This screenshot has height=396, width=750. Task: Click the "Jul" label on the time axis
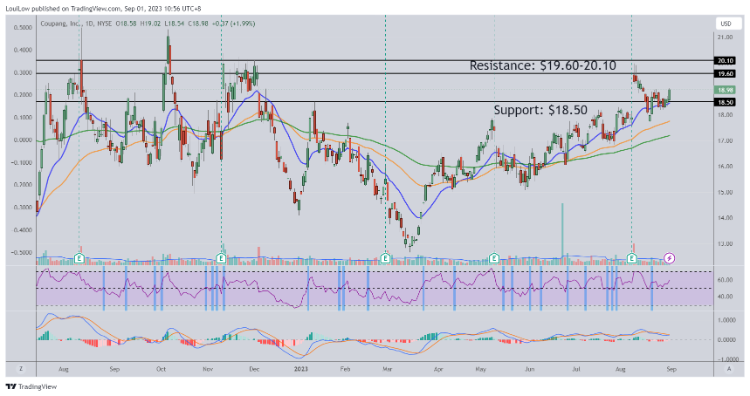tap(577, 369)
